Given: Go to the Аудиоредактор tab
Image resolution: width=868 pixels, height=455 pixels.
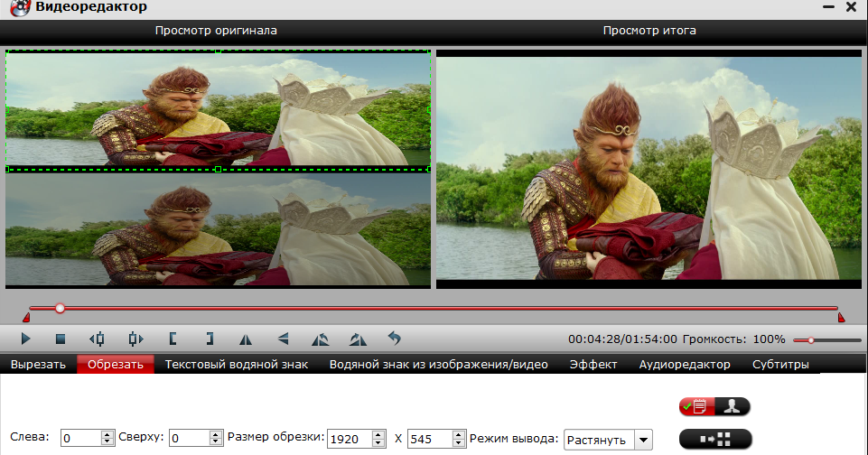Looking at the screenshot, I should tap(685, 364).
